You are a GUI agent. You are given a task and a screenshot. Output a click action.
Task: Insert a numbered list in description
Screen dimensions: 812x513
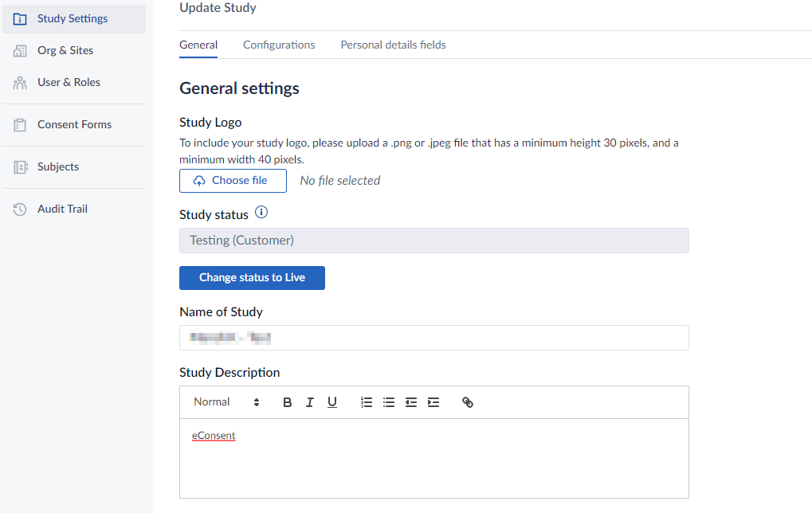coord(367,402)
